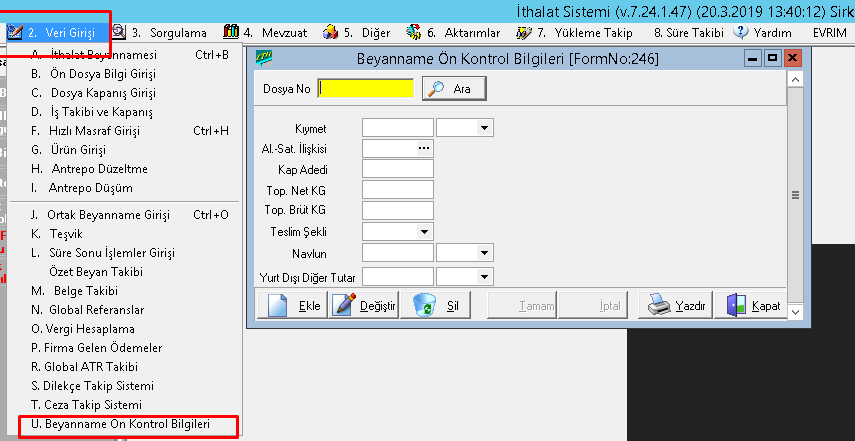Click the form scrollbar up arrow
Viewport: 855px width, 441px height.
(x=796, y=80)
